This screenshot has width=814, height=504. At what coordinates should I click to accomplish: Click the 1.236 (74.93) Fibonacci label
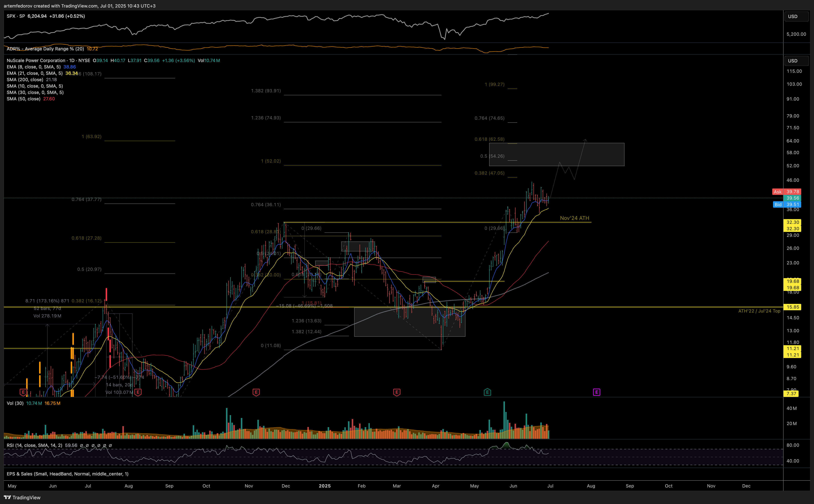point(266,118)
